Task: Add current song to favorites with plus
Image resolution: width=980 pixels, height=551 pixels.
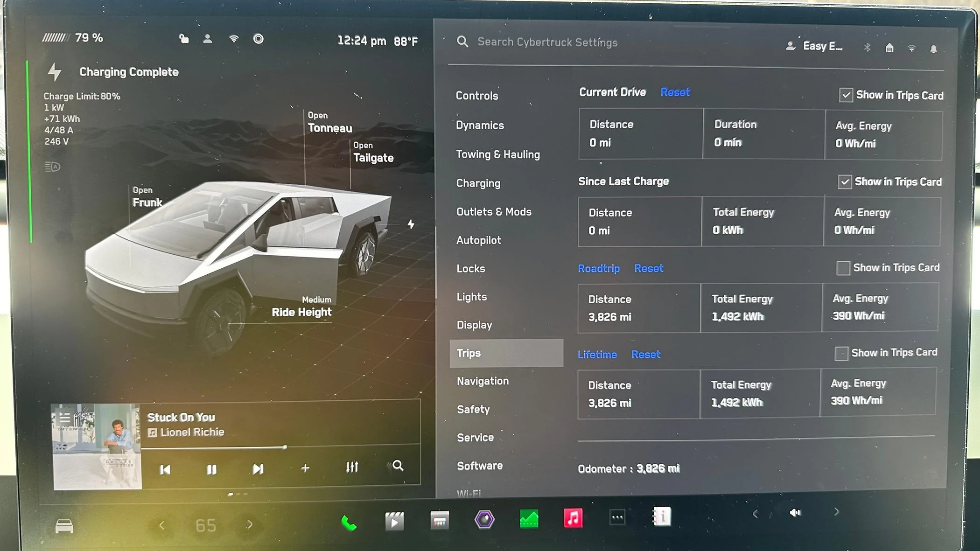Action: pyautogui.click(x=305, y=468)
